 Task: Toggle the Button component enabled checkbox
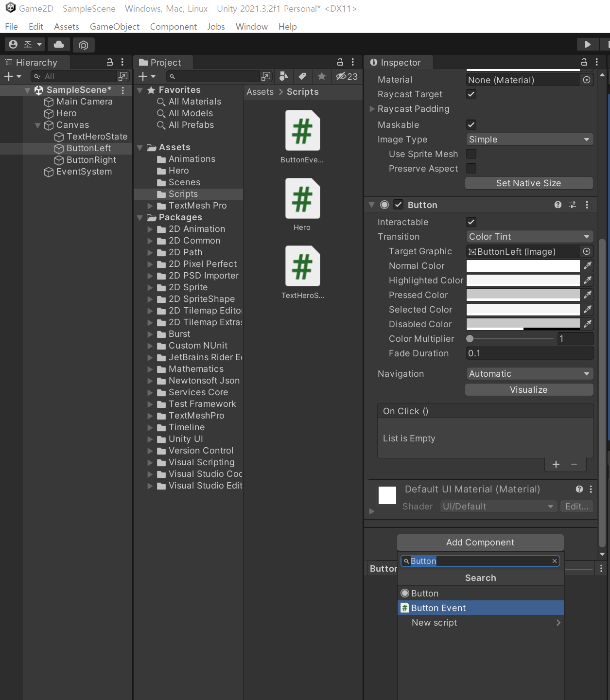(398, 205)
